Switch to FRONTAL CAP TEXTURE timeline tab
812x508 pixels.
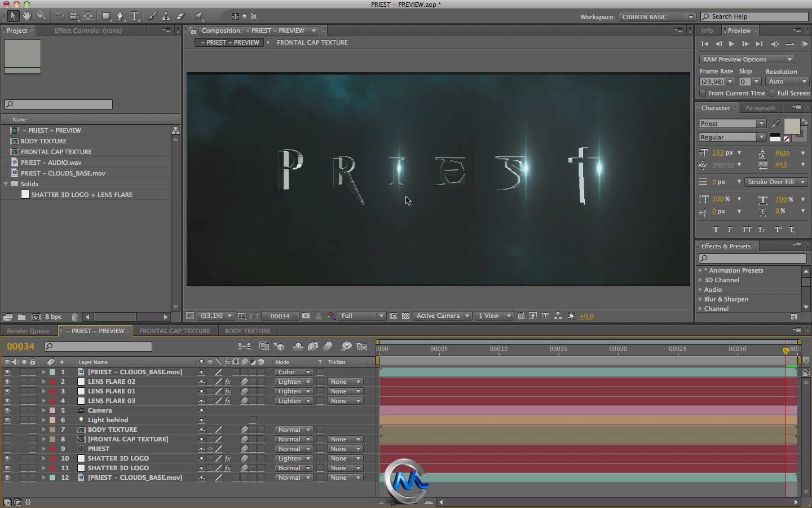174,331
